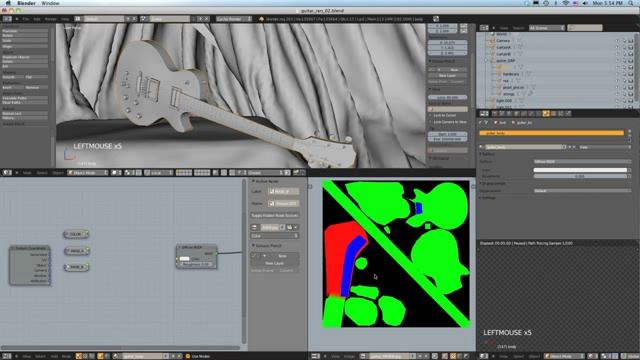Screen dimensions: 640x360
Task: Click the Properties editor type icon
Action: (x=484, y=113)
